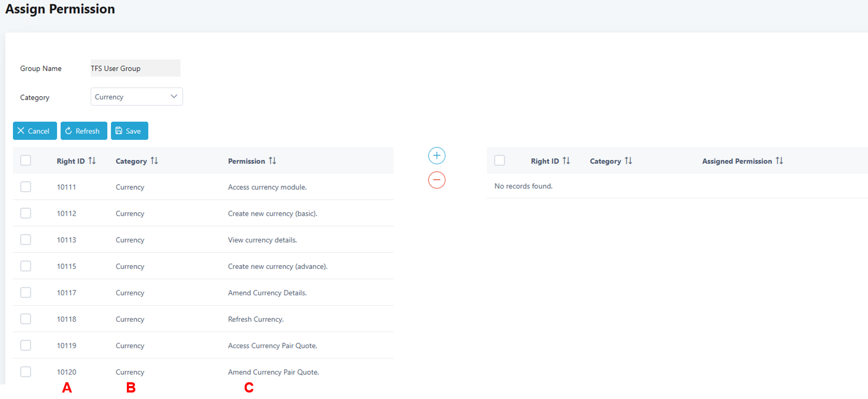The image size is (868, 399).
Task: Sort by Assigned Permission column arrows
Action: click(x=779, y=161)
